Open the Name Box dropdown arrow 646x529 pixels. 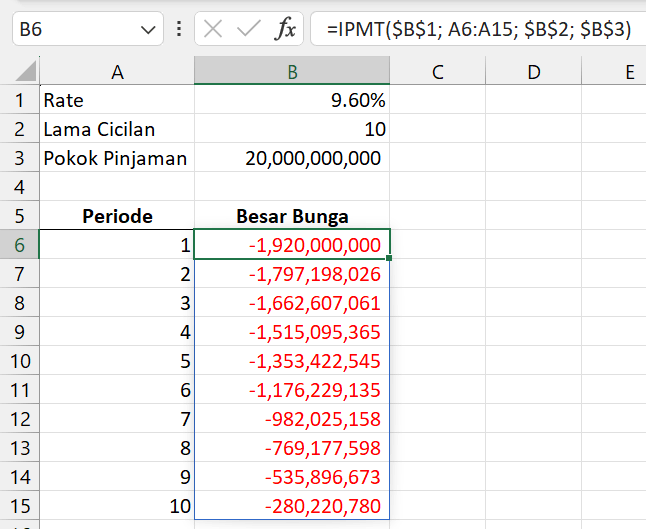(148, 30)
